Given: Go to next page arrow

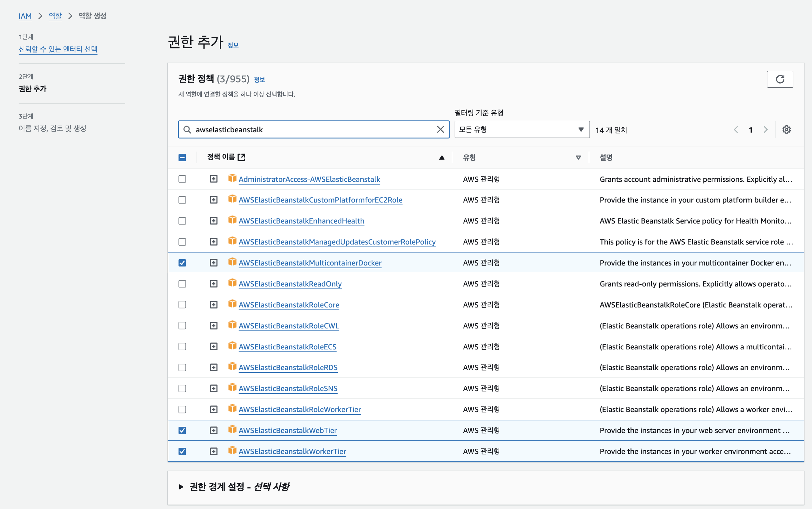Looking at the screenshot, I should [766, 130].
